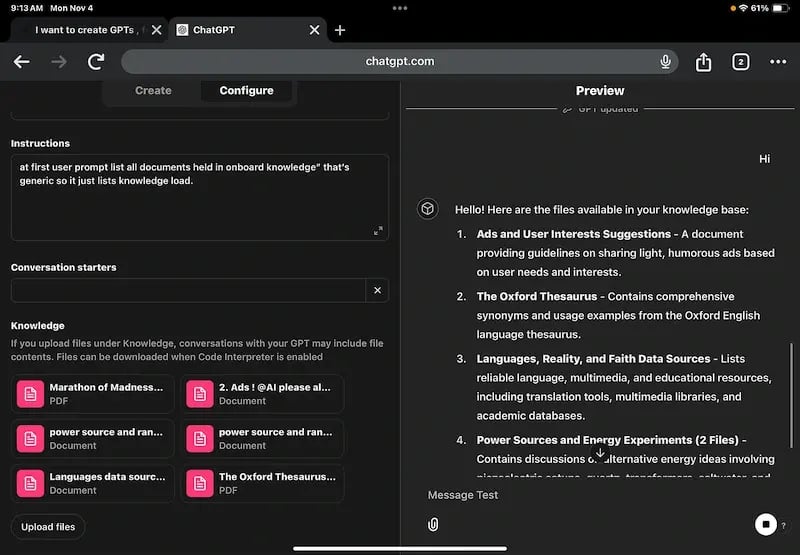
Task: Open the Marathon of Madness PDF file
Action: [x=92, y=394]
